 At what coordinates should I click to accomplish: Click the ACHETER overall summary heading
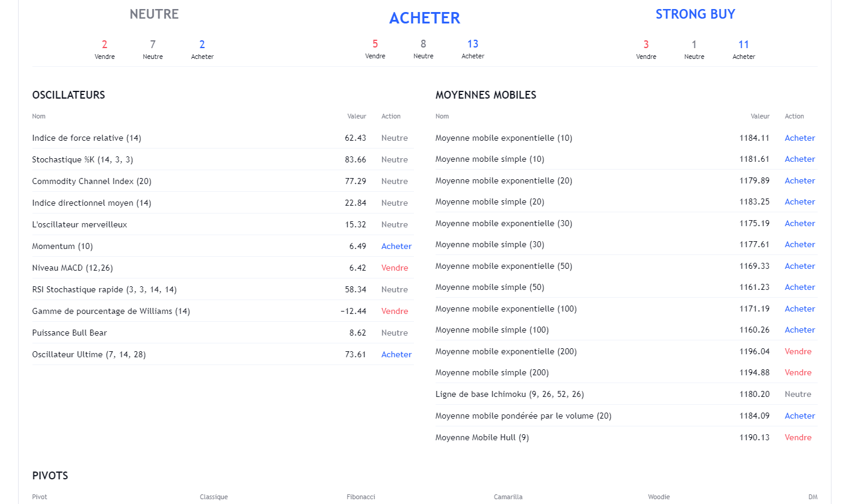click(425, 18)
